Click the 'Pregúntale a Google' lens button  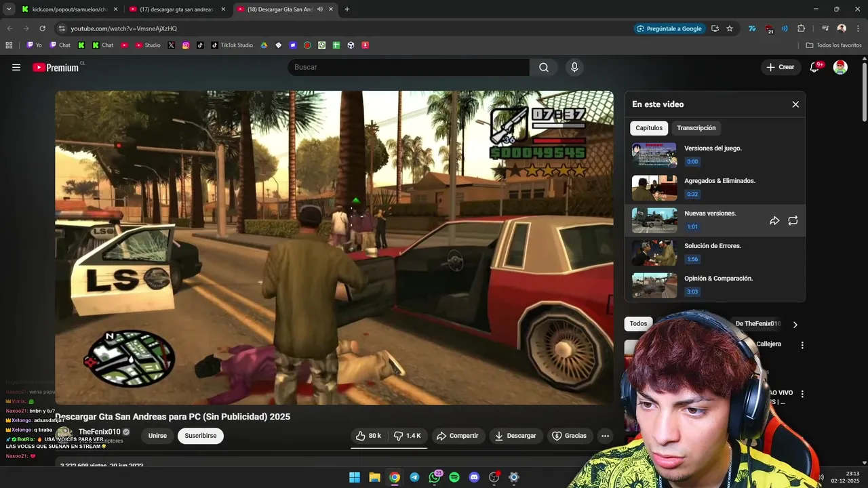point(669,28)
